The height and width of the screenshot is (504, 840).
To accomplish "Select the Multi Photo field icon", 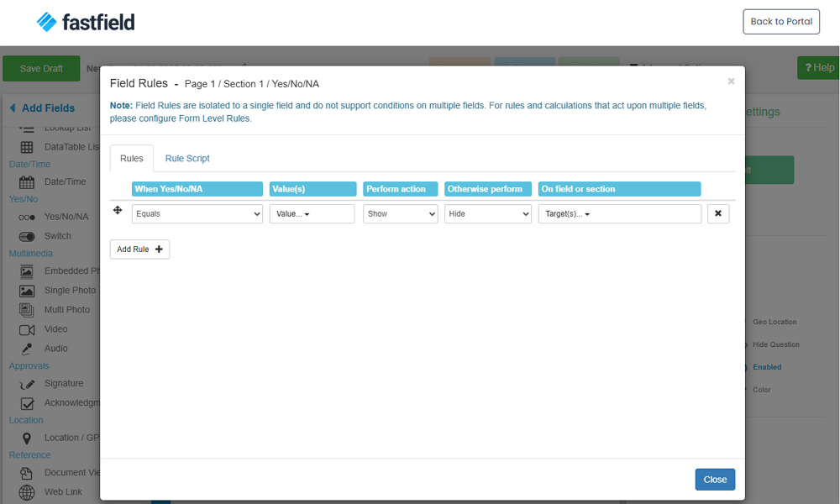I will [26, 310].
